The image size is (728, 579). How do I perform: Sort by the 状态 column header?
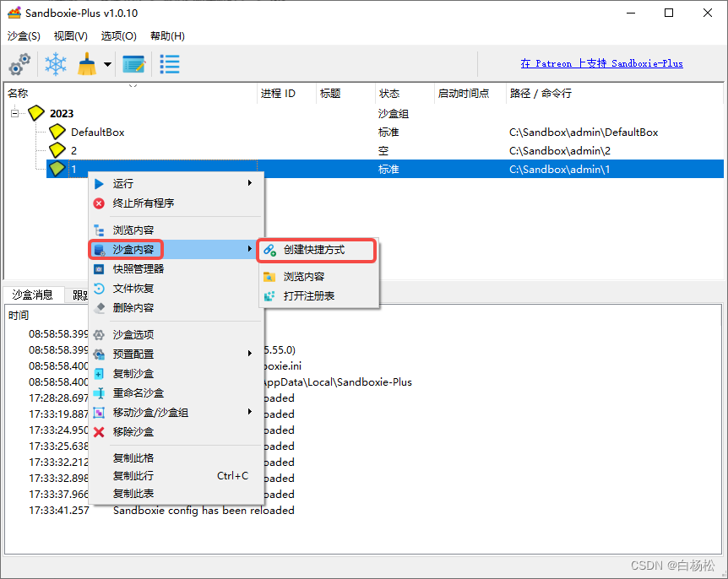click(405, 94)
